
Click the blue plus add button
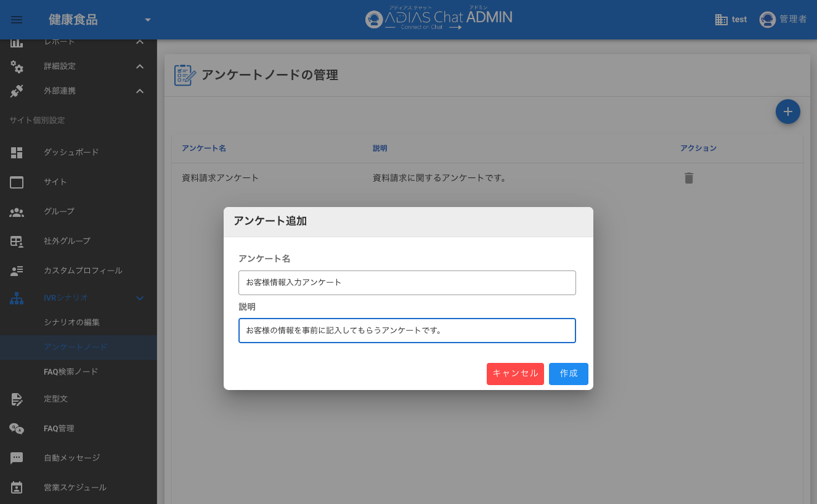(787, 112)
